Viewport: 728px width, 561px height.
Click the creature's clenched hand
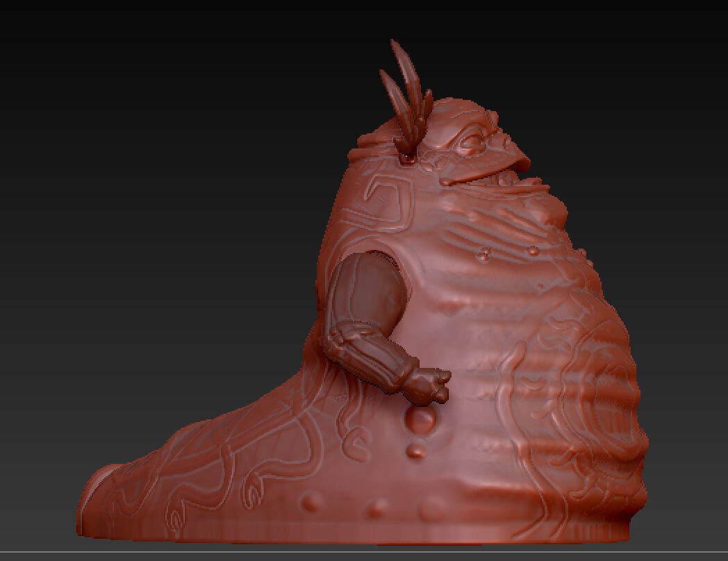click(427, 385)
